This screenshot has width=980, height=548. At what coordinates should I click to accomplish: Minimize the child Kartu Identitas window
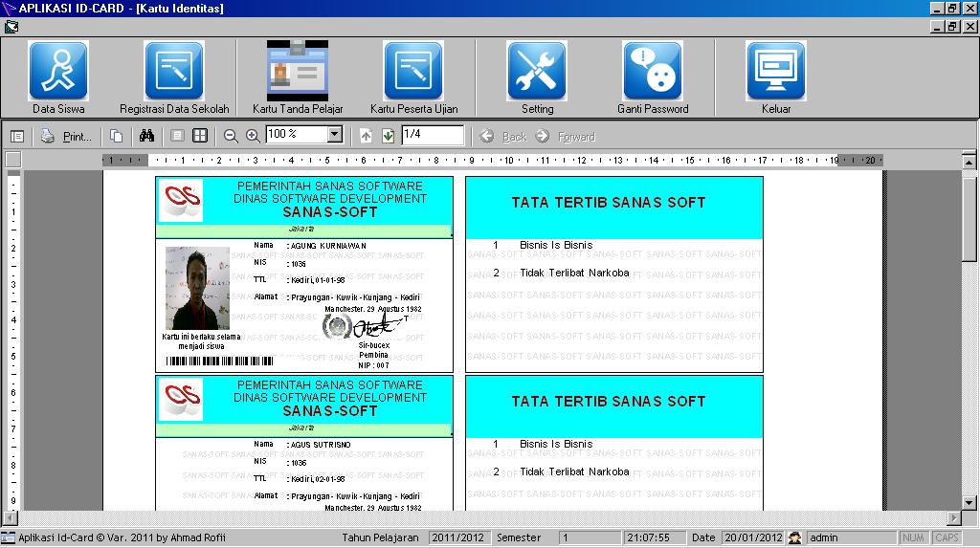(936, 26)
